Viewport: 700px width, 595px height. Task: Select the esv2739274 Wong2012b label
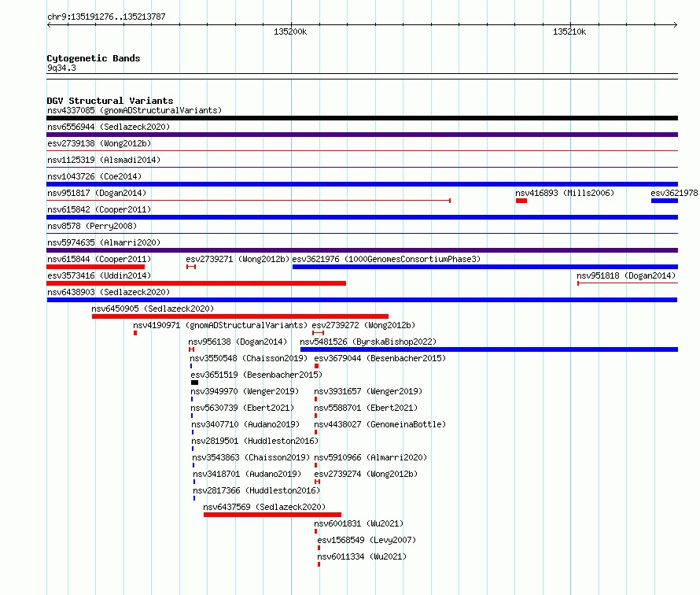pos(366,474)
